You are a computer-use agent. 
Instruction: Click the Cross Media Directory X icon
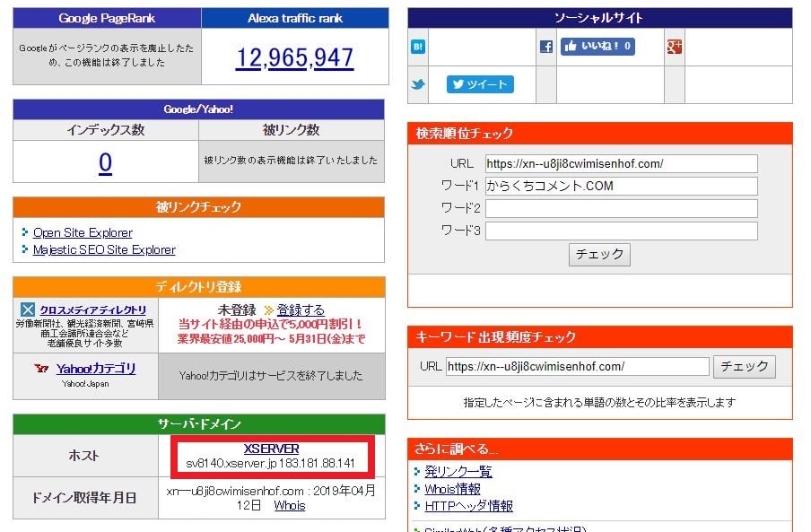(28, 310)
